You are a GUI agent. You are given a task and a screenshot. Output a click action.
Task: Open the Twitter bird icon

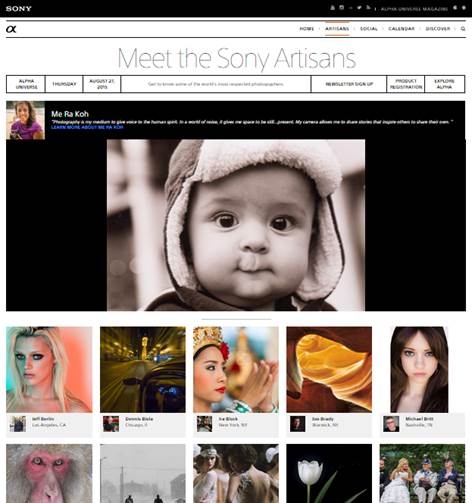359,8
